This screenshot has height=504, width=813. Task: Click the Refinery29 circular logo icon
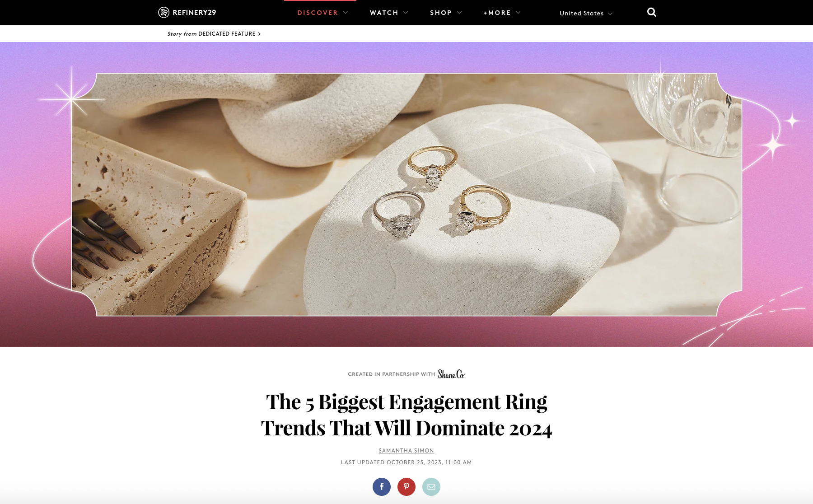pyautogui.click(x=164, y=13)
